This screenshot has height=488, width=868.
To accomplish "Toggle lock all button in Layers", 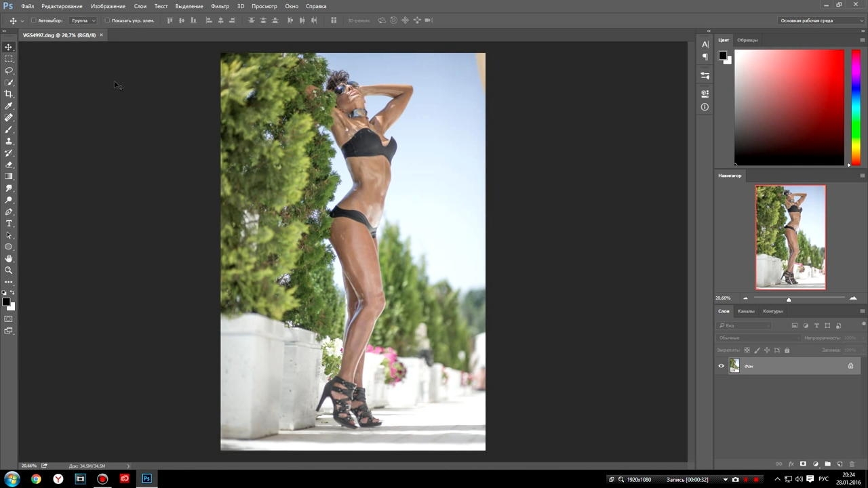I will tap(787, 350).
